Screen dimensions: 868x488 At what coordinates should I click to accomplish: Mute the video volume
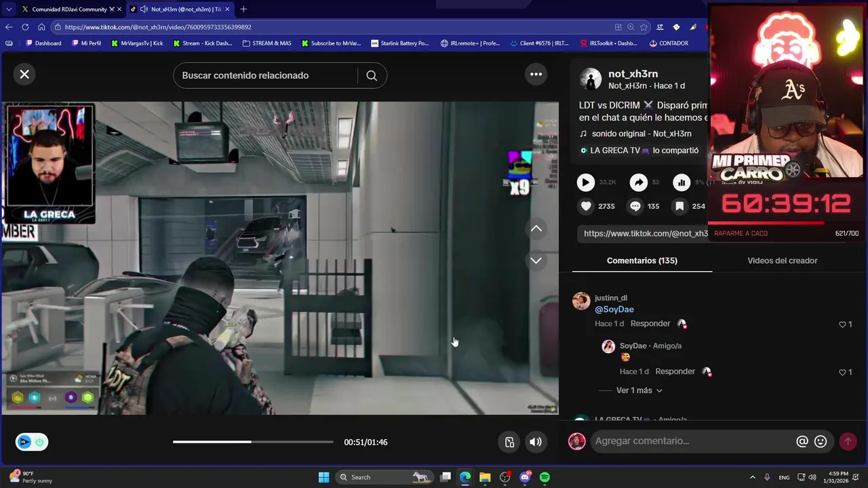coord(536,442)
